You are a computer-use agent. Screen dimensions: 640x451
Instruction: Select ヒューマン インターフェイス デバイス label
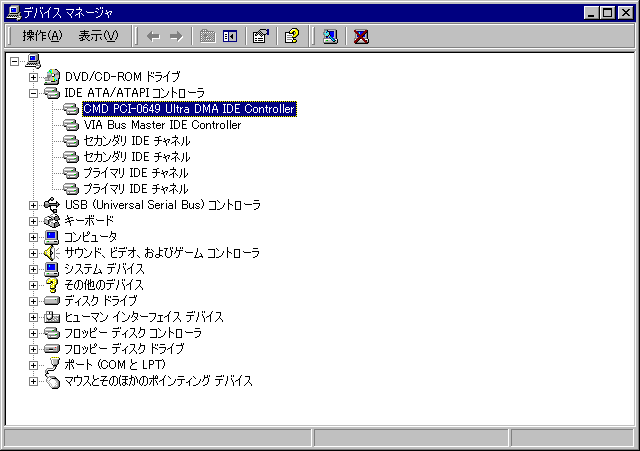pos(144,317)
